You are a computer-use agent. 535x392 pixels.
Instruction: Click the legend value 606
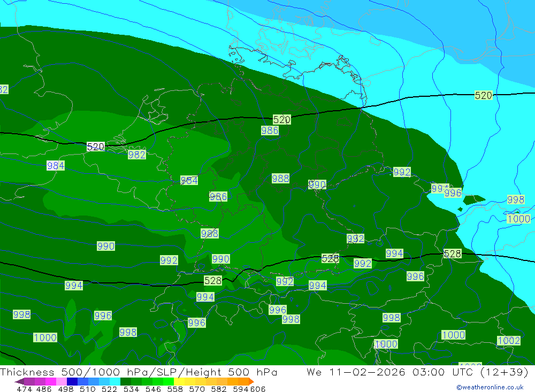[x=258, y=389]
